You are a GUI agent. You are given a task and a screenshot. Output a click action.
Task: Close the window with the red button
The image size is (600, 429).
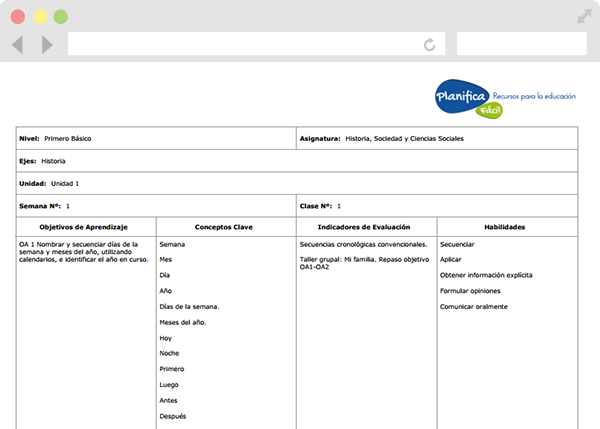(x=18, y=17)
